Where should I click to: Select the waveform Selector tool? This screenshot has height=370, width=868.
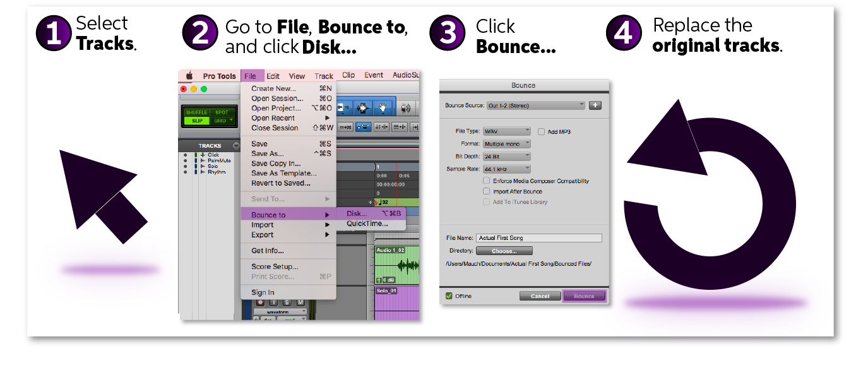tap(364, 109)
